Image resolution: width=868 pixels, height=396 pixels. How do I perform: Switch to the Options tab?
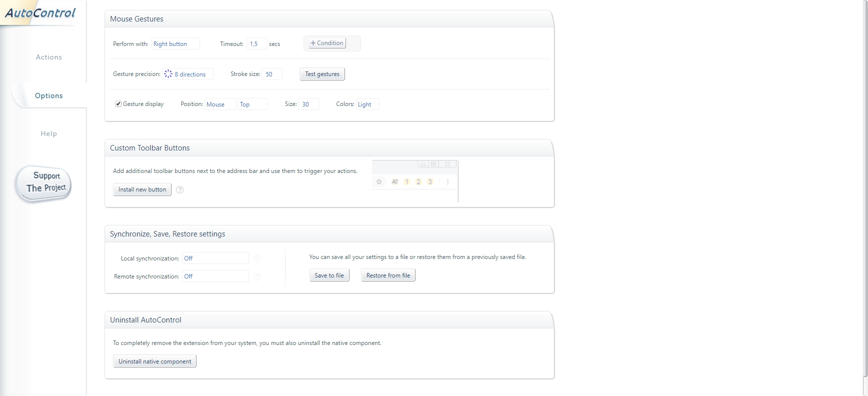point(49,95)
